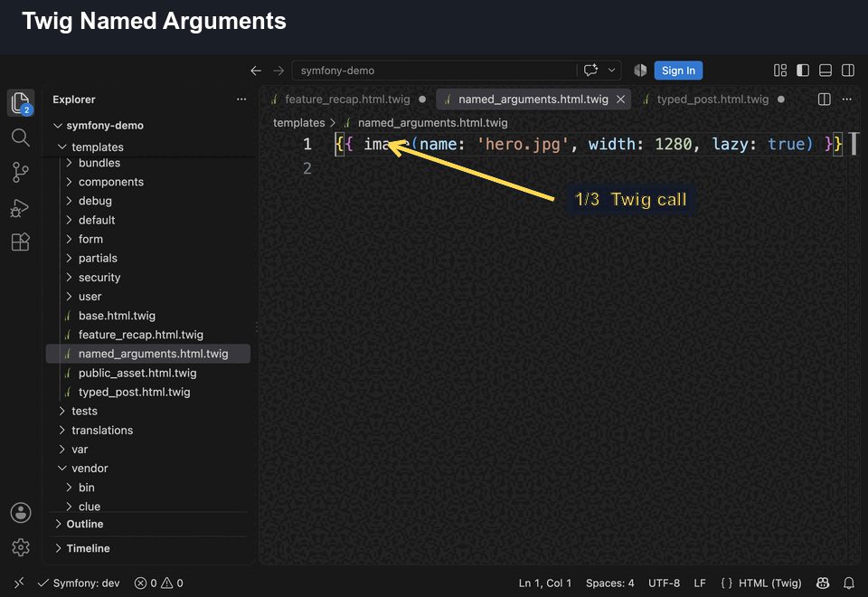Select named_arguments.html.twig in the explorer
This screenshot has height=597, width=868.
click(x=147, y=354)
